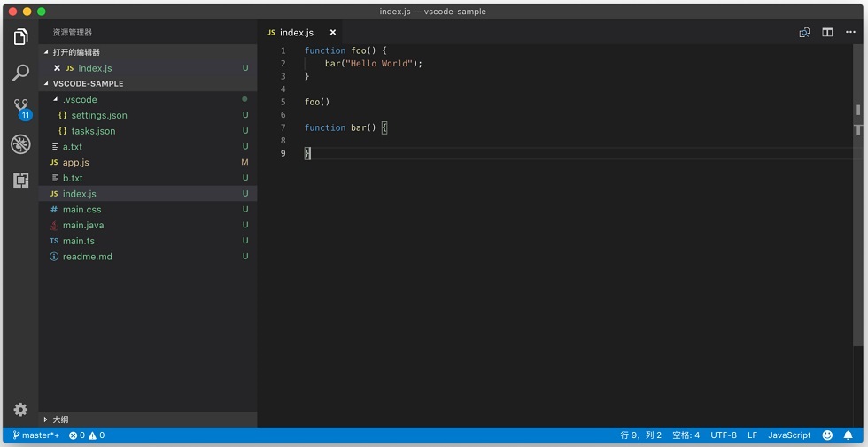
Task: Open b.txt in the file tree
Action: [x=148, y=178]
